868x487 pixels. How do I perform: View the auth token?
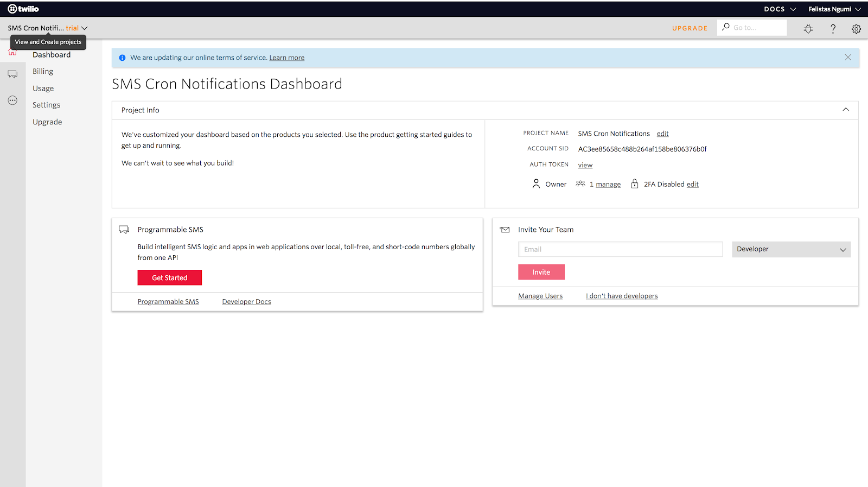[x=585, y=165]
